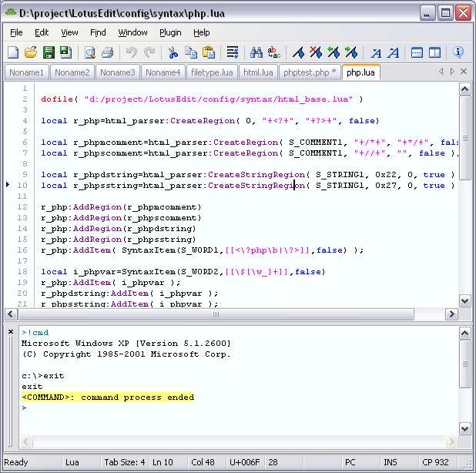Open the Help menu
Viewport: 476px width, 473px height.
(202, 32)
